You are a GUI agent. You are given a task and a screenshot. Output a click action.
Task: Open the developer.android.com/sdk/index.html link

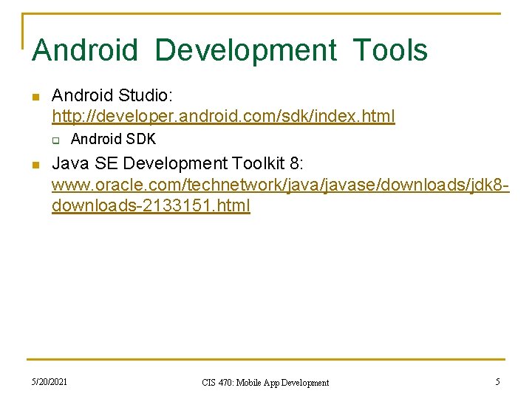coord(223,117)
